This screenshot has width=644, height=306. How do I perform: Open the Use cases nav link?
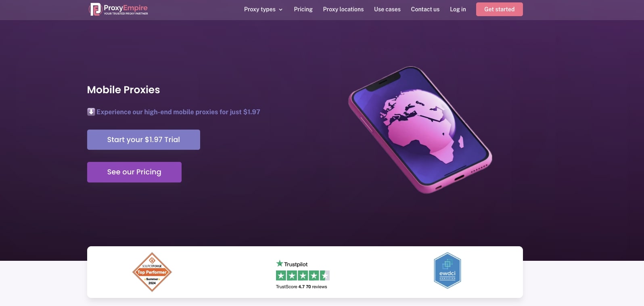(x=387, y=9)
